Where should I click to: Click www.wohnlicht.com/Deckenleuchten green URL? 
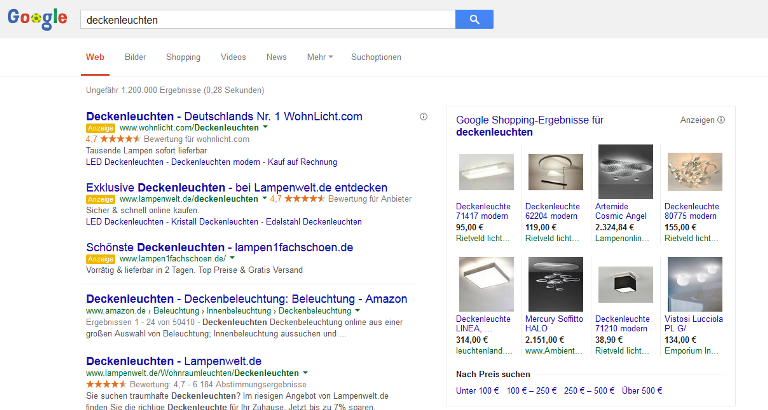(x=189, y=127)
